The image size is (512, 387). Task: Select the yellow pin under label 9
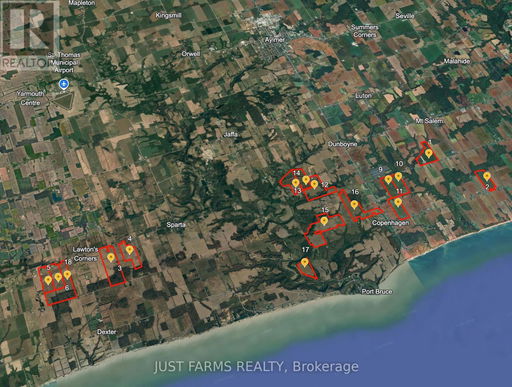(x=388, y=180)
